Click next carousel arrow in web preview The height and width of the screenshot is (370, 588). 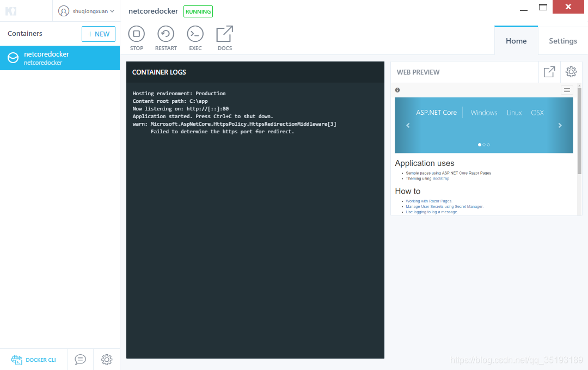pyautogui.click(x=560, y=126)
